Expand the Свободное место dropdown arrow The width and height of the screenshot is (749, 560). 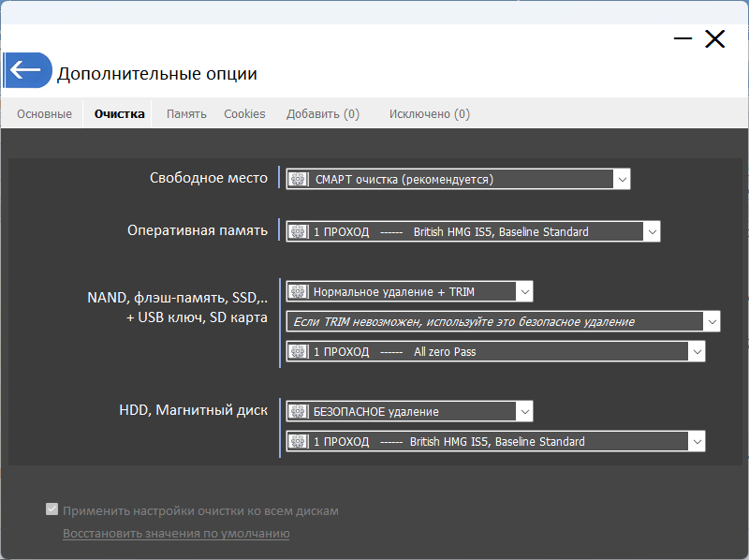(x=622, y=179)
